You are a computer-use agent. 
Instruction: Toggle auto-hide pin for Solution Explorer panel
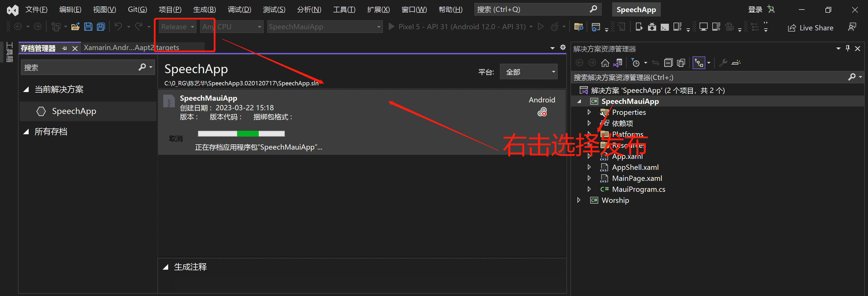click(848, 49)
